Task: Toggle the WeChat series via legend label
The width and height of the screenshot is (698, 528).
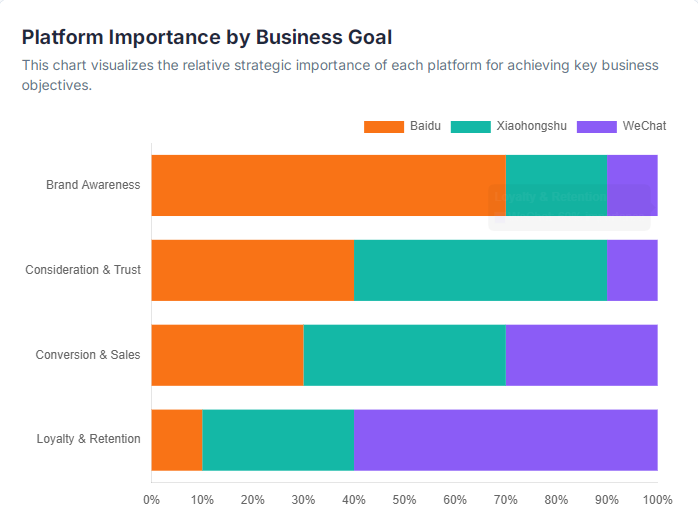Action: click(x=644, y=126)
